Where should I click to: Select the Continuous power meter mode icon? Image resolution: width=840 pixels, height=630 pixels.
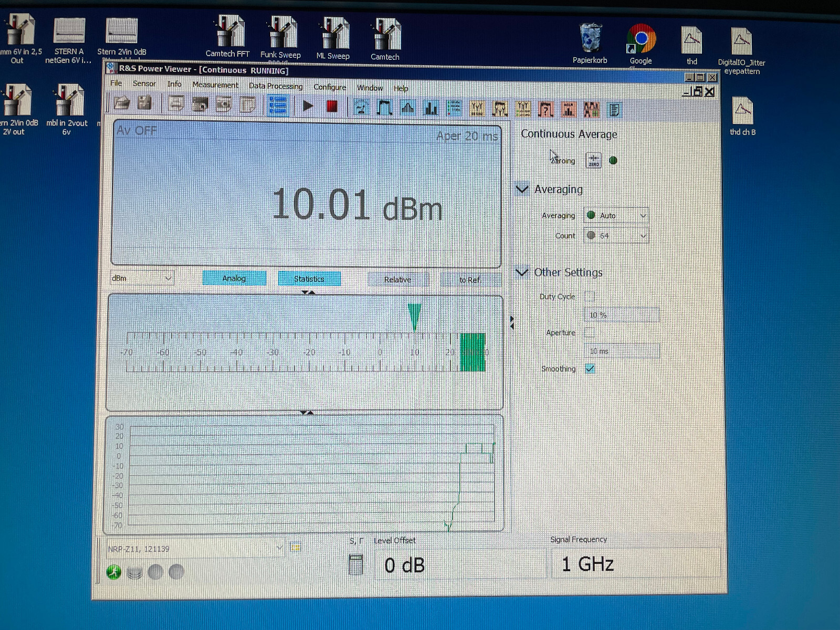pos(361,108)
